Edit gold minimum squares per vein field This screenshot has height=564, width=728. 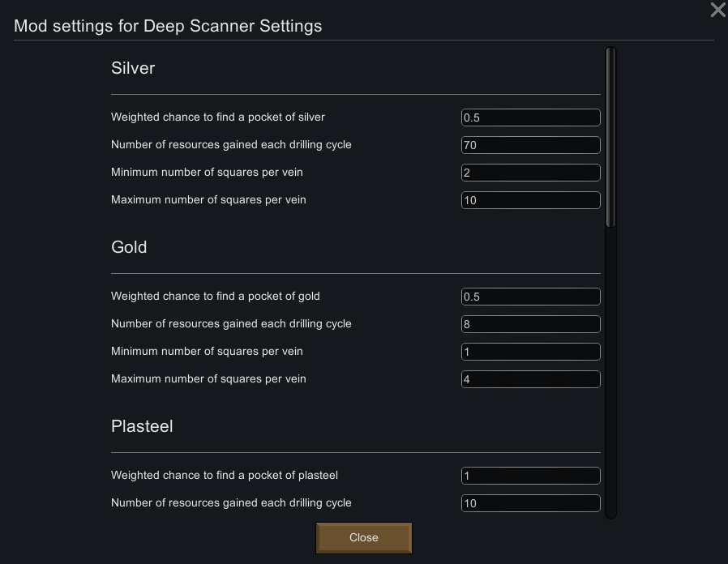(x=530, y=352)
